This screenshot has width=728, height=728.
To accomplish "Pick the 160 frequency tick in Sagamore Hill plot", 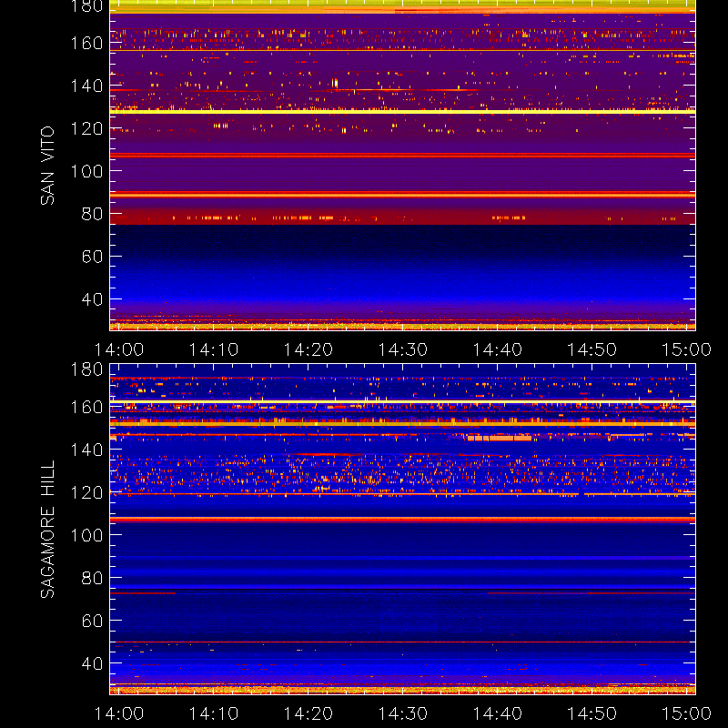I will [x=86, y=407].
